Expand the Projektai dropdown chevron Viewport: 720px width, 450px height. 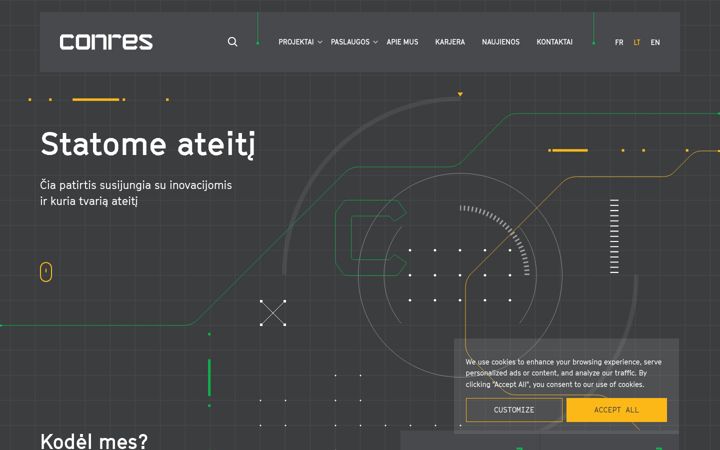(x=320, y=42)
